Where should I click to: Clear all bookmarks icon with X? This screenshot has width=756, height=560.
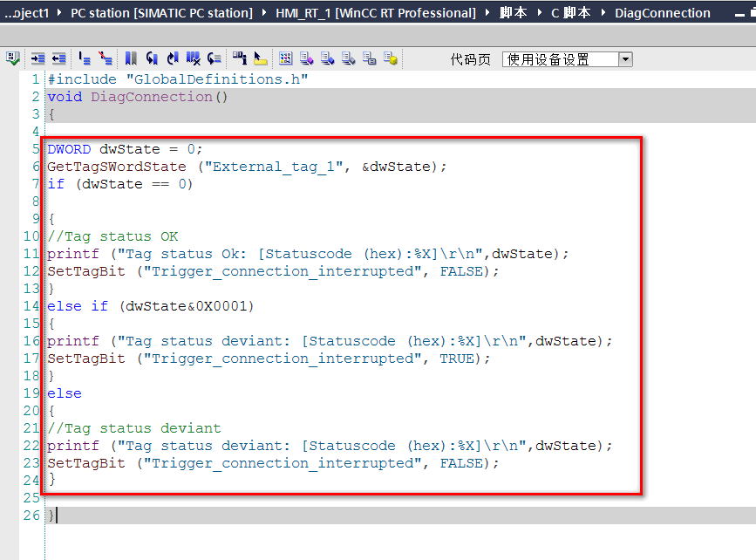point(194,58)
